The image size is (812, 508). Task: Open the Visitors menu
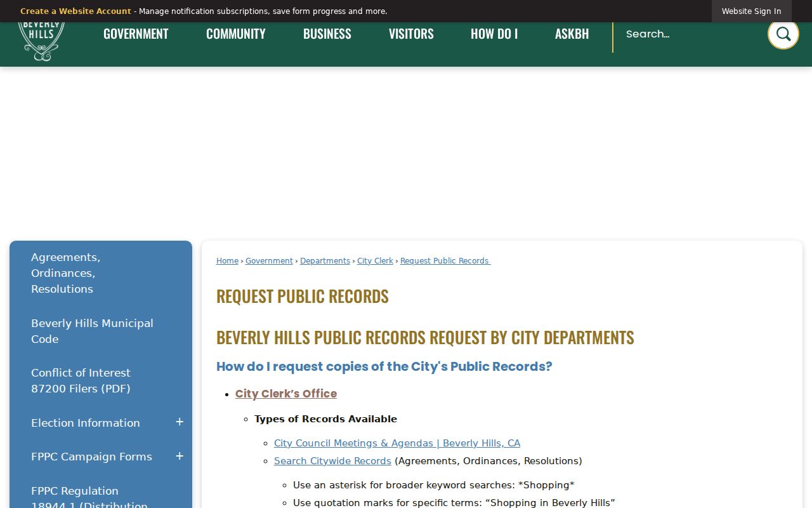(411, 34)
